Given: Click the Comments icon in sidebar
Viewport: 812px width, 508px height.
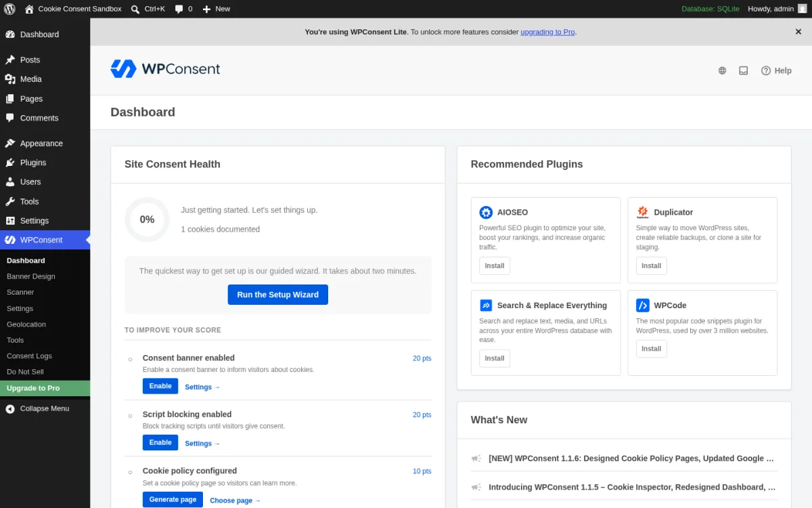Looking at the screenshot, I should [x=10, y=118].
